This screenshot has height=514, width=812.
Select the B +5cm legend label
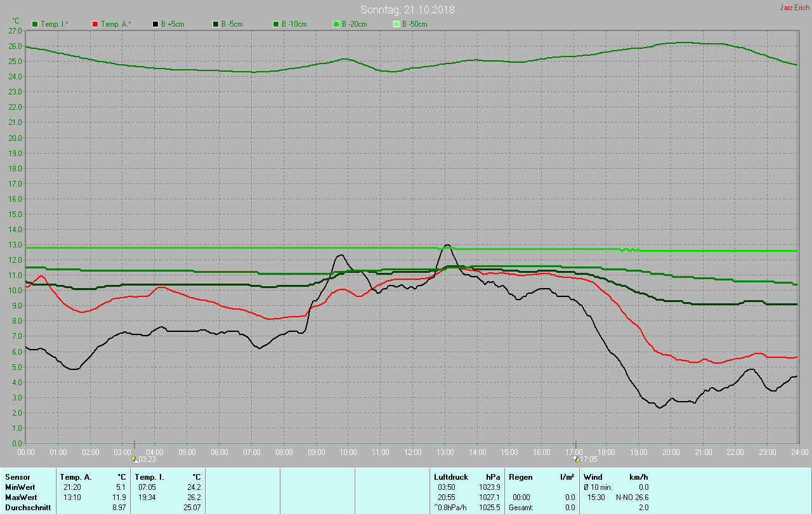pos(173,24)
